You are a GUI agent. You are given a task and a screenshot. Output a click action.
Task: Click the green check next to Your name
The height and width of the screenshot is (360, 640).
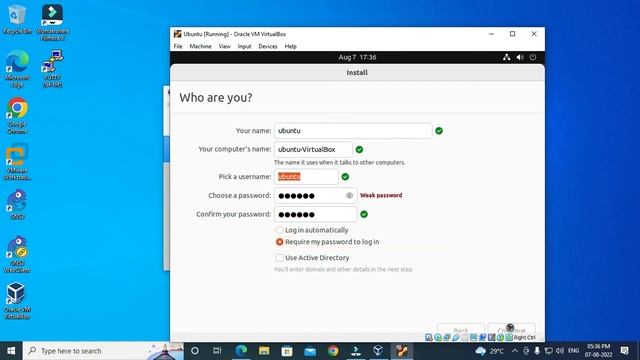click(439, 131)
